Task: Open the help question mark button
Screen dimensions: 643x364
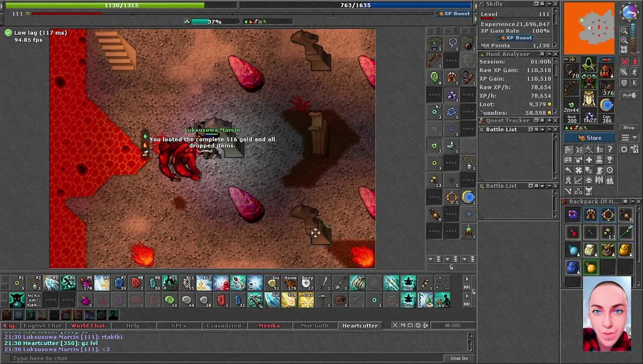Action: point(610,150)
